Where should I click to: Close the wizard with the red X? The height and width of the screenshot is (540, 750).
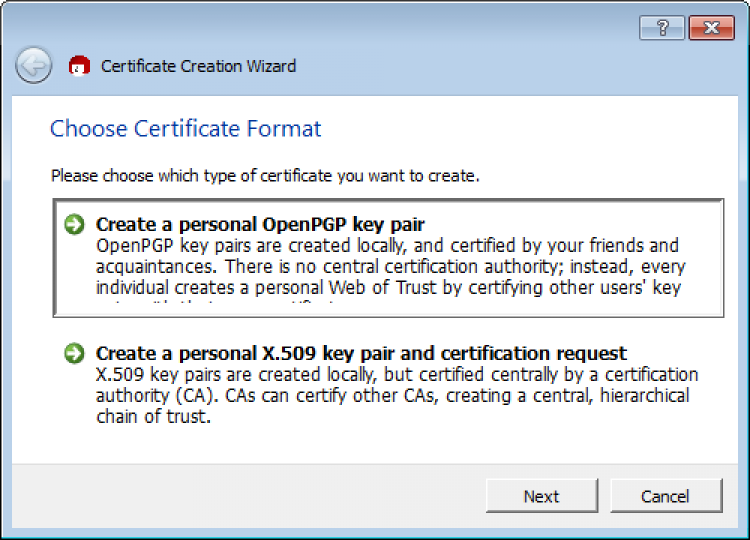click(711, 28)
